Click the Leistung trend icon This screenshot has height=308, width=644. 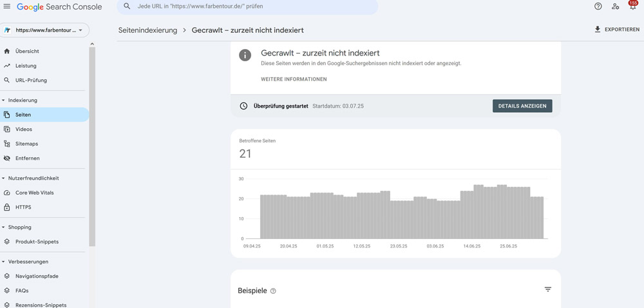tap(6, 66)
